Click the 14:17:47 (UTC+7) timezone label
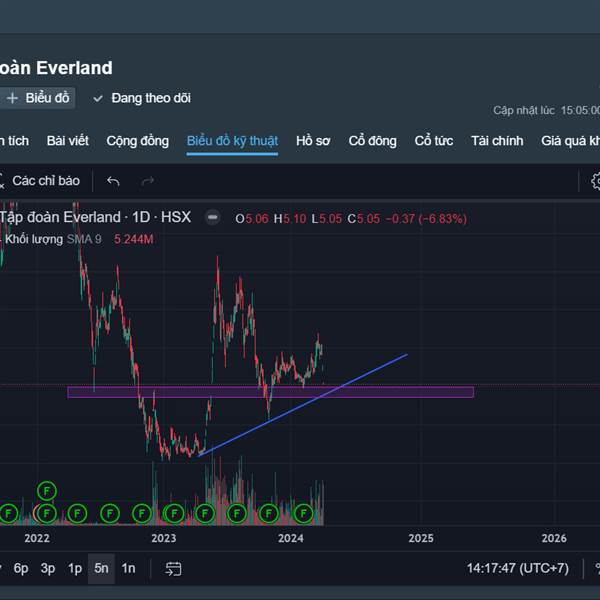Image resolution: width=600 pixels, height=600 pixels. point(518,568)
